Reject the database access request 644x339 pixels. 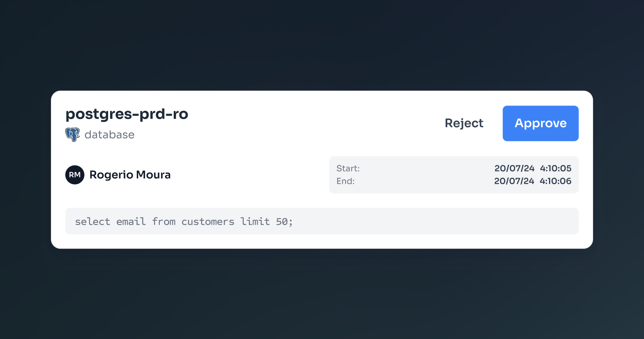(x=464, y=123)
